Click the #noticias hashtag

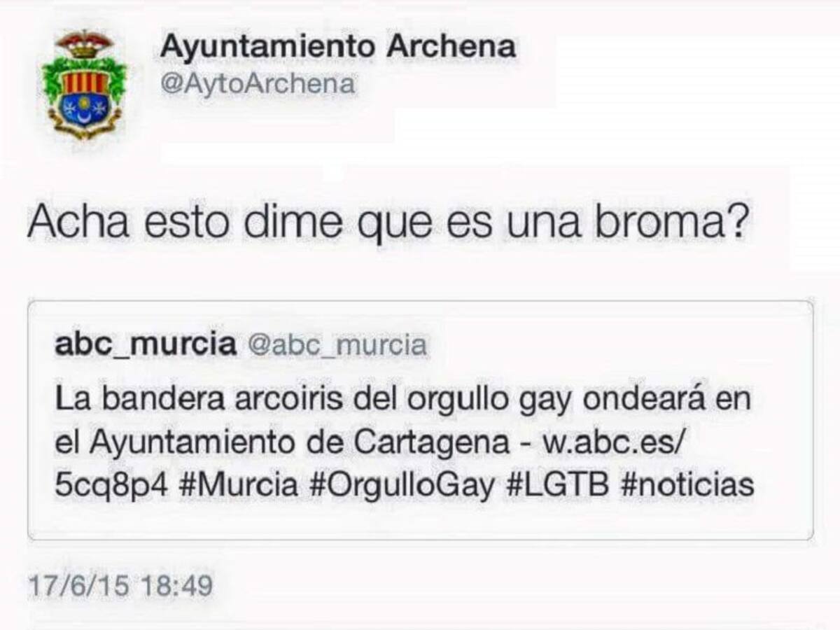pos(687,485)
